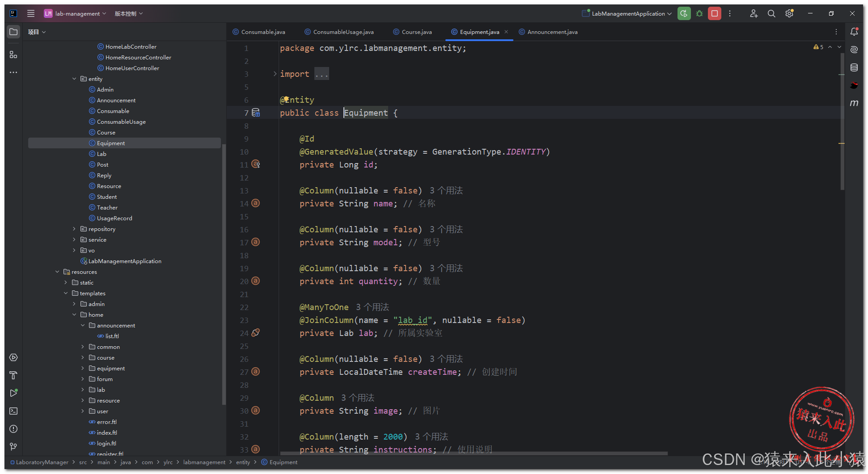Viewport: 868px width, 474px height.
Task: Switch to Announcement.java tab
Action: coord(548,32)
